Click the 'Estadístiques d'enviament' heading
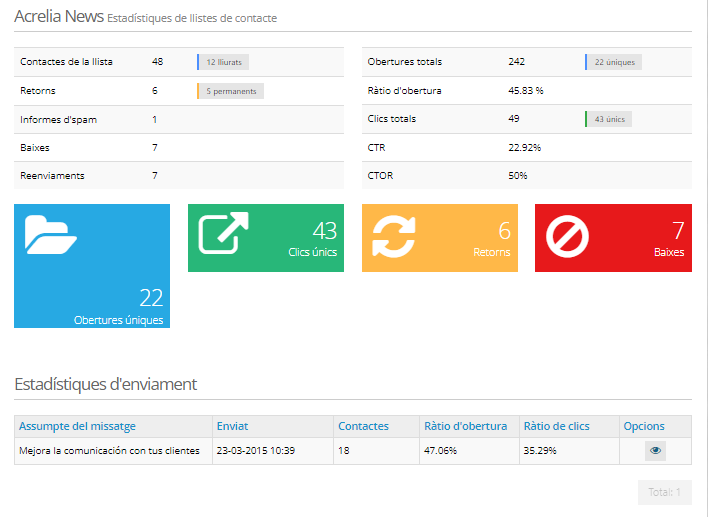Image resolution: width=708 pixels, height=517 pixels. click(x=106, y=384)
